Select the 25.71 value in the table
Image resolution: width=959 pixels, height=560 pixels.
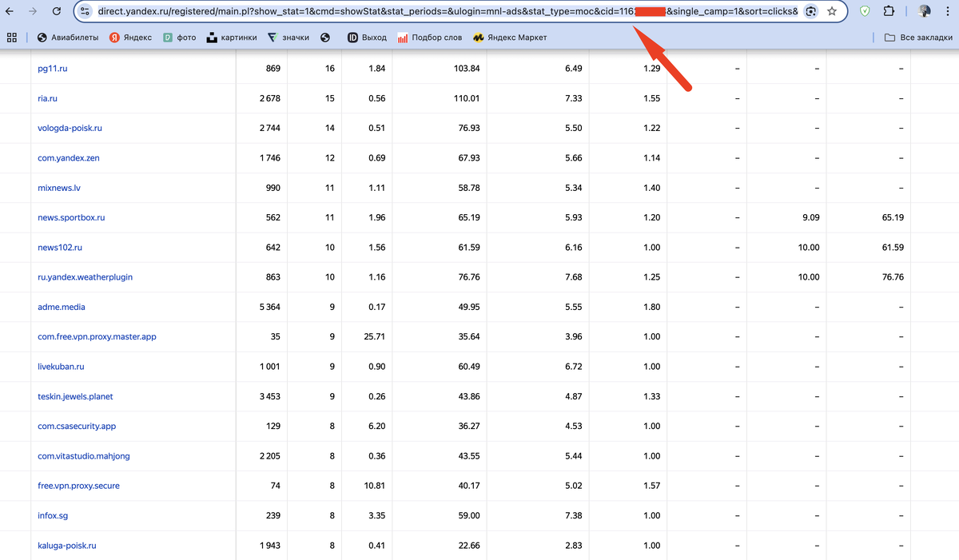pos(375,336)
